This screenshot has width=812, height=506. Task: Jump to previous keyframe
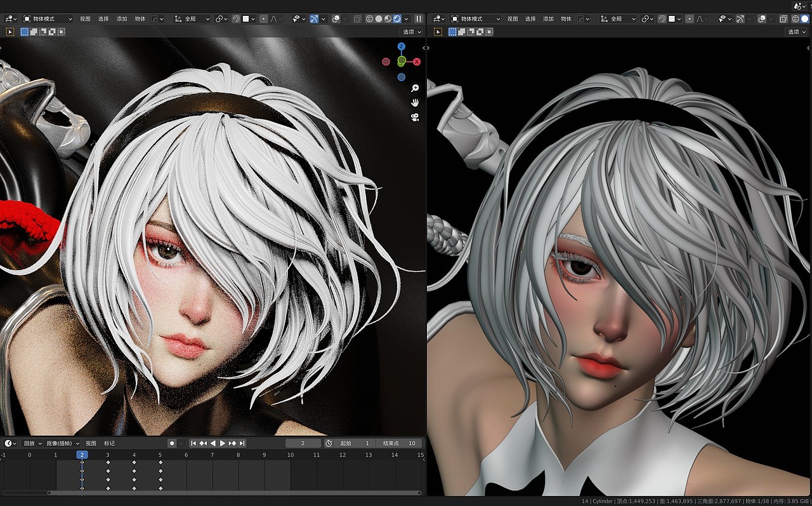click(x=203, y=443)
